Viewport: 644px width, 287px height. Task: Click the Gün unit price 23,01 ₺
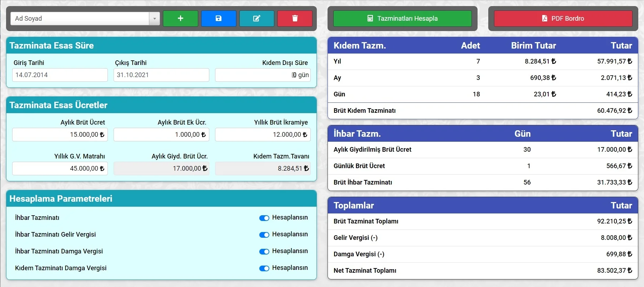coord(545,94)
